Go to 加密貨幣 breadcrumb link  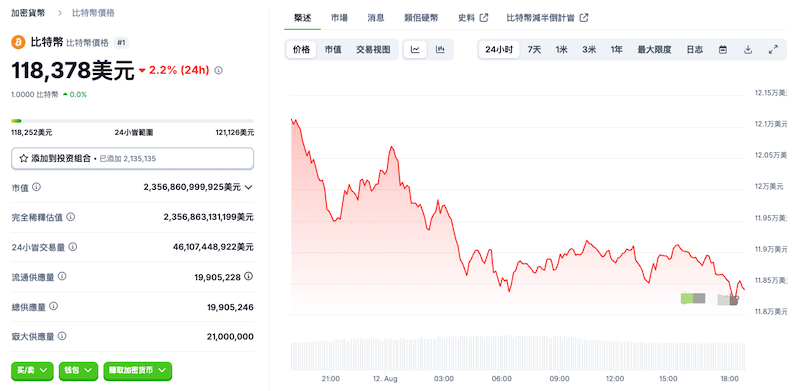tap(28, 13)
